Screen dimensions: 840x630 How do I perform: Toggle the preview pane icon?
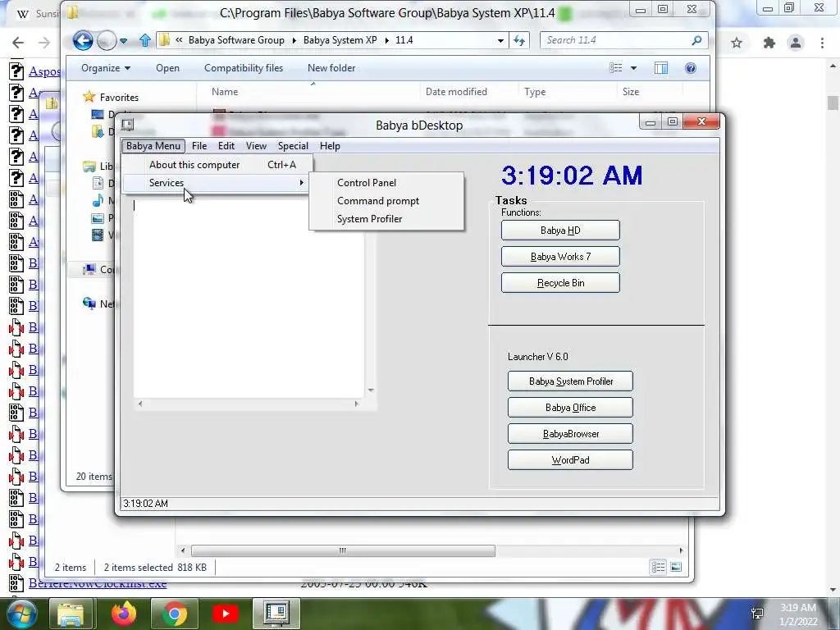tap(661, 68)
